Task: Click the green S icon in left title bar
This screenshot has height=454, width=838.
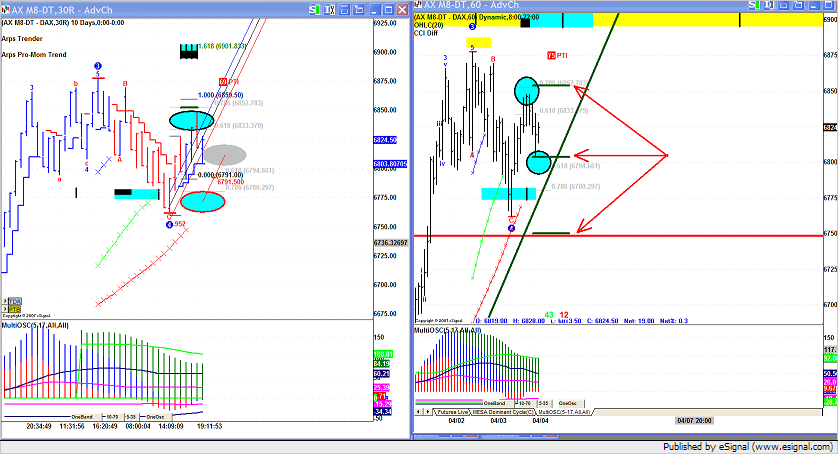Action: 315,9
